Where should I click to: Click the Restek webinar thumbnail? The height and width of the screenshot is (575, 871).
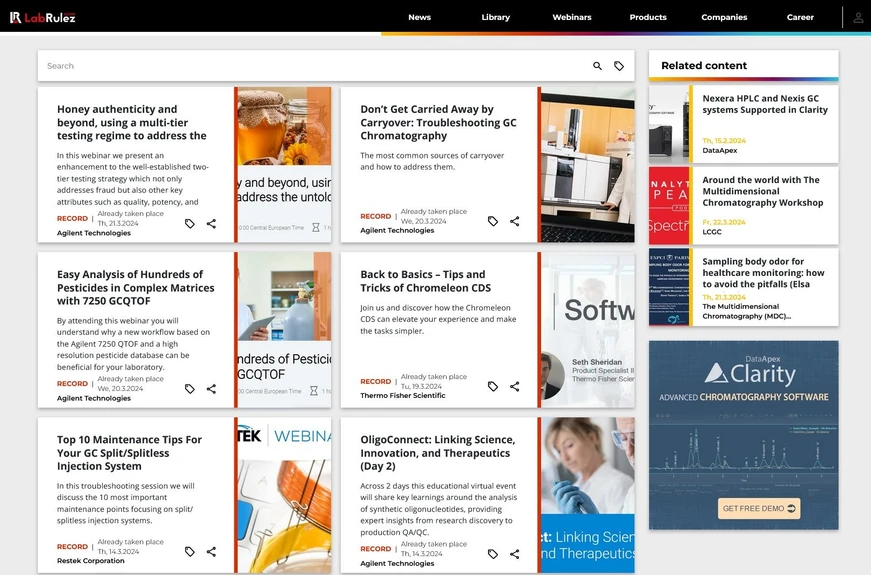point(284,495)
